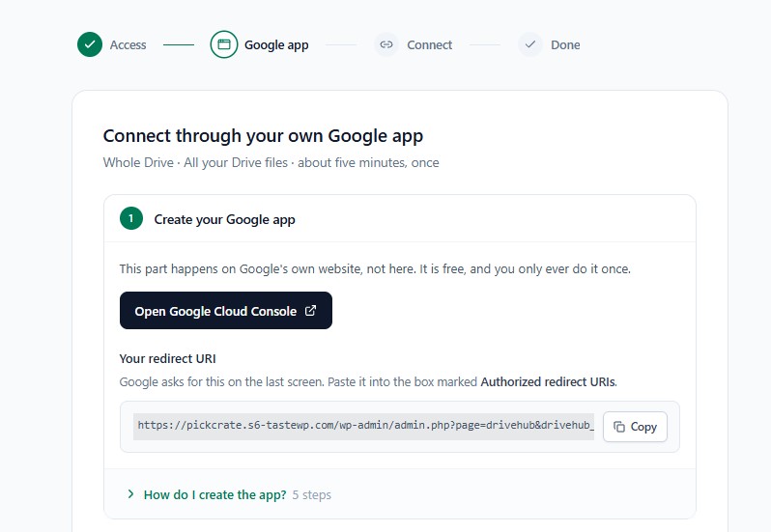Click the copy icon beside Copy
This screenshot has width=771, height=532.
619,427
